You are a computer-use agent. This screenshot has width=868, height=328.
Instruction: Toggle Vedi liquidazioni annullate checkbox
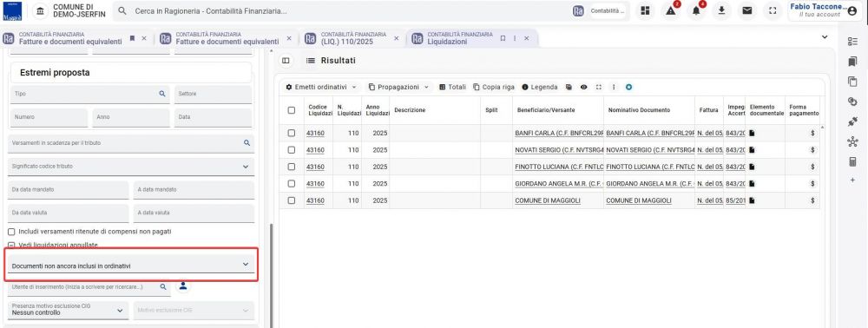[11, 245]
